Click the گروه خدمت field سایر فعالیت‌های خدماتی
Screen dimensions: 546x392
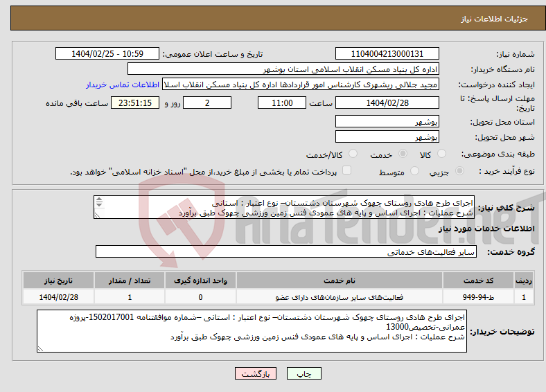click(286, 251)
